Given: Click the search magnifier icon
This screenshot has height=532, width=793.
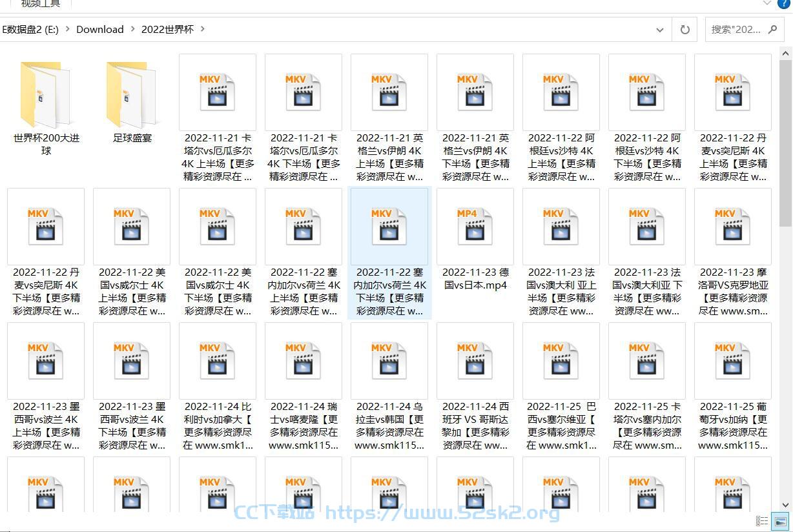Looking at the screenshot, I should (772, 29).
